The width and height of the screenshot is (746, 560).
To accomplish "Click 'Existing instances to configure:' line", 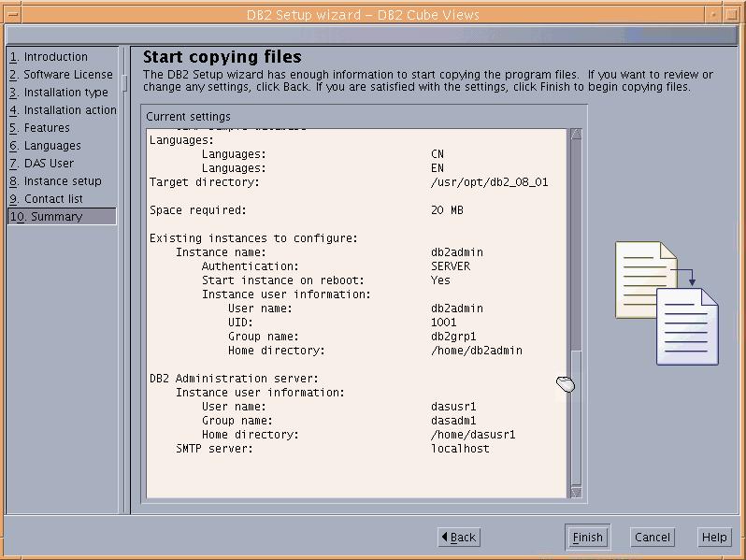I will [253, 238].
